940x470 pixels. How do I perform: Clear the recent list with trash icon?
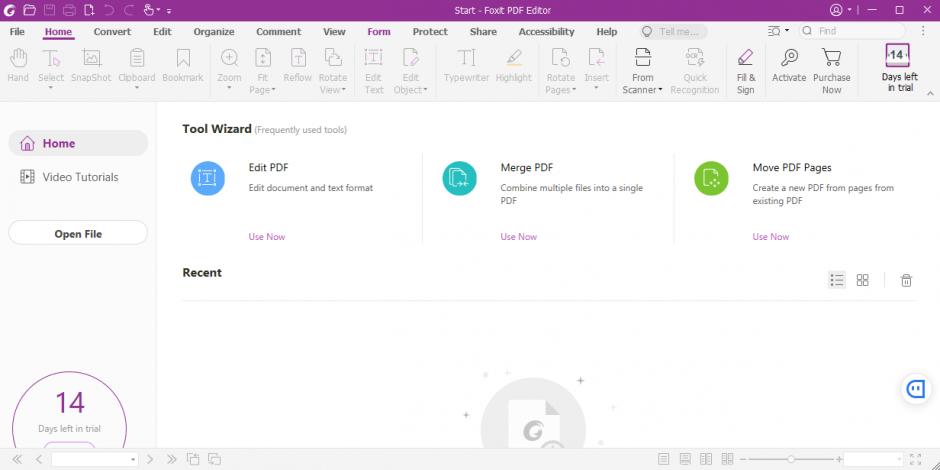[906, 280]
